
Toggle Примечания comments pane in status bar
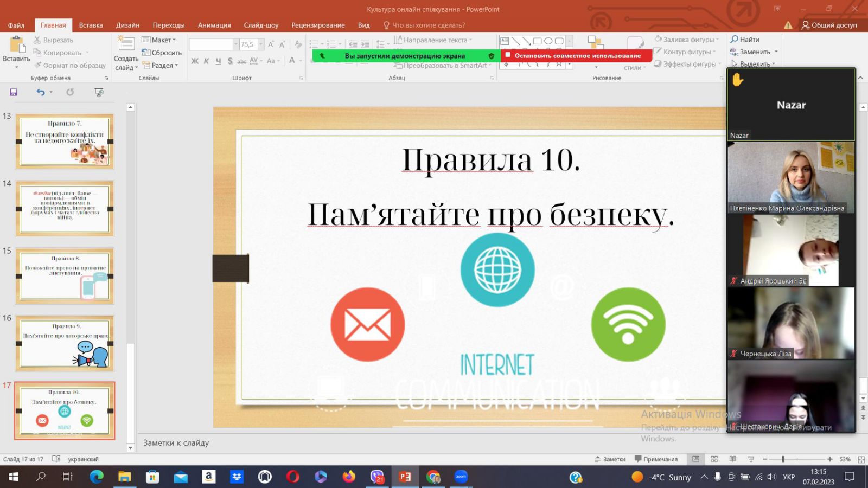(x=656, y=459)
